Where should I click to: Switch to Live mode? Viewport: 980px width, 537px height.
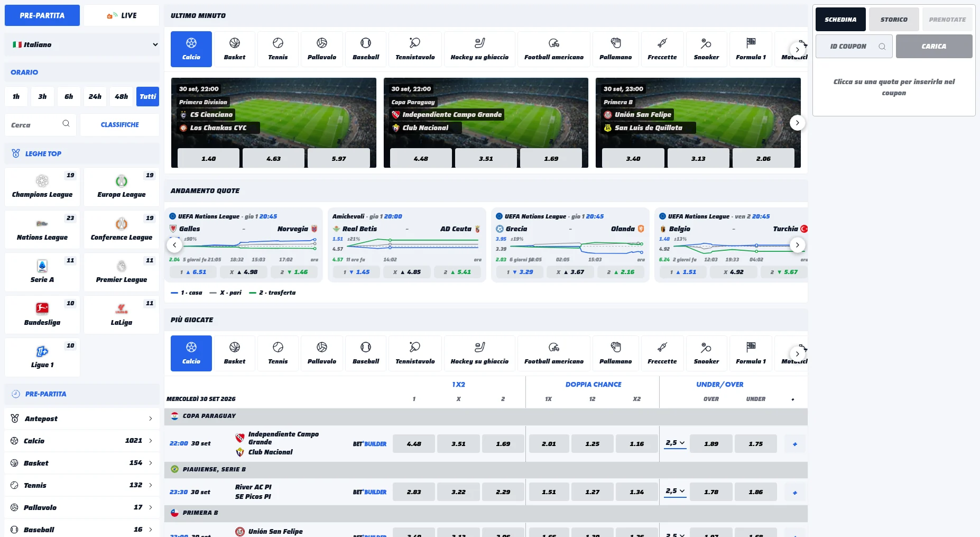(x=122, y=15)
